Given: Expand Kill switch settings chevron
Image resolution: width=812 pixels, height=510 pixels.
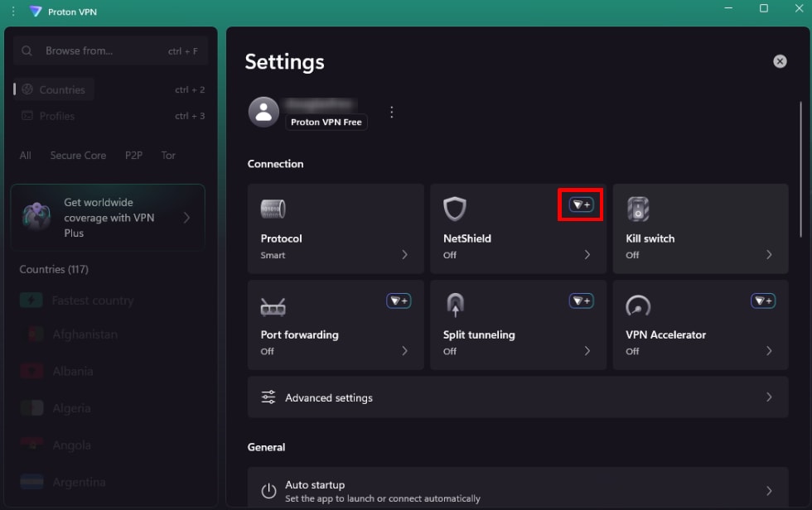Looking at the screenshot, I should click(x=769, y=254).
